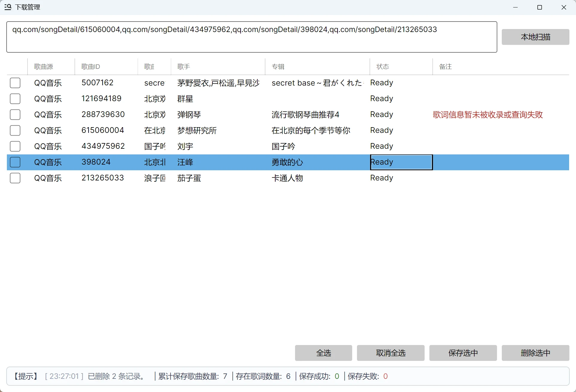Click the 取消全选 button
Viewport: 576px width, 392px height.
(x=390, y=353)
